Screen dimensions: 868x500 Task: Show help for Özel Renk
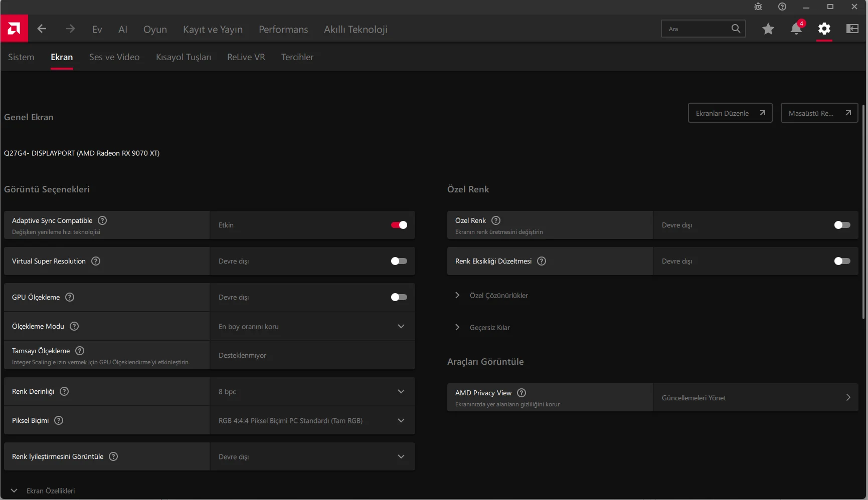click(x=496, y=220)
